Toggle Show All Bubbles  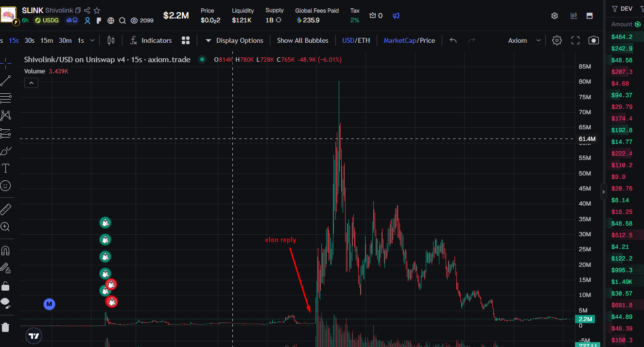pos(302,40)
